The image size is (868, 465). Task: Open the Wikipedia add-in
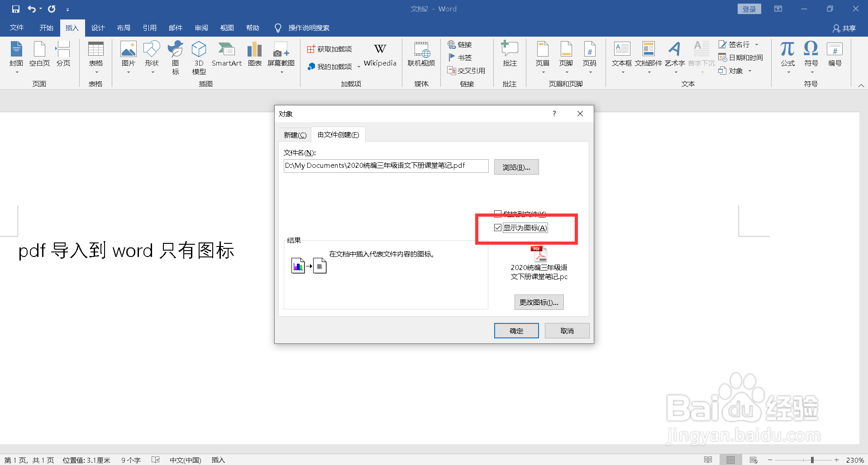pos(380,55)
